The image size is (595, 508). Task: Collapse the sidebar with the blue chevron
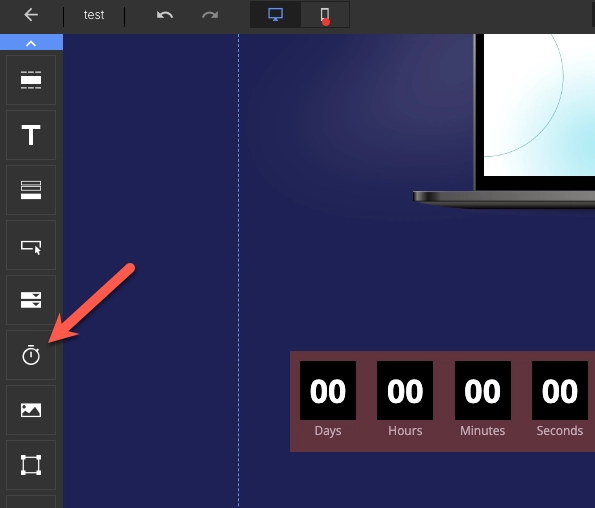tap(31, 42)
